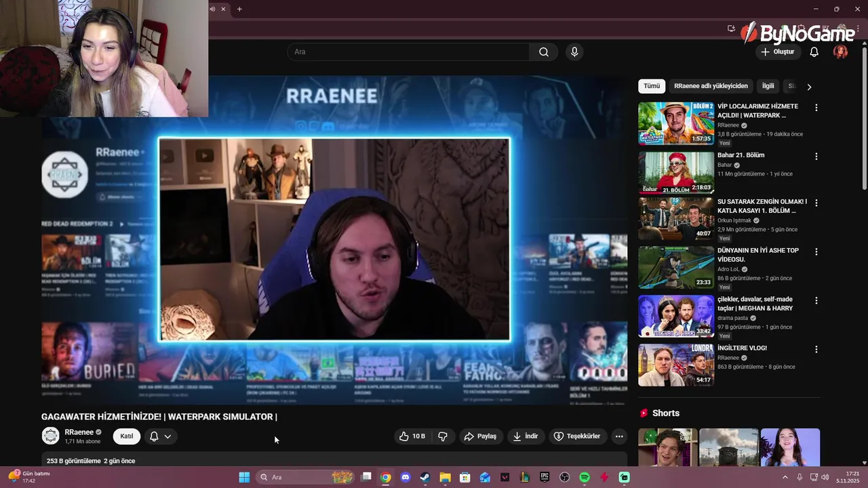The image size is (868, 488).
Task: Open the Bahar 21. Bölüm thumbnail
Action: tap(676, 172)
